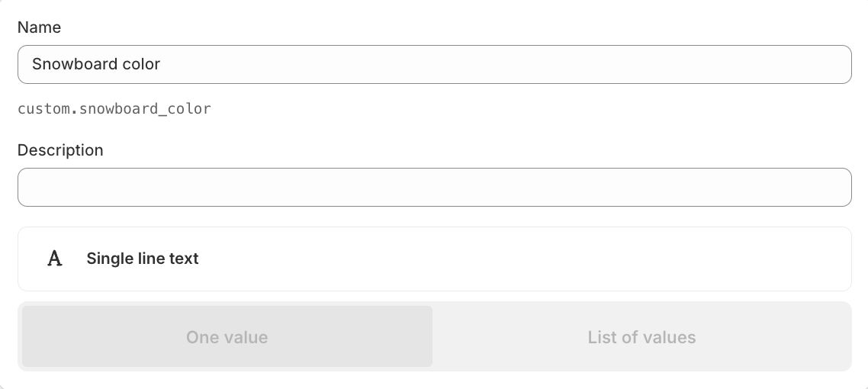Click the Name field label

[40, 27]
